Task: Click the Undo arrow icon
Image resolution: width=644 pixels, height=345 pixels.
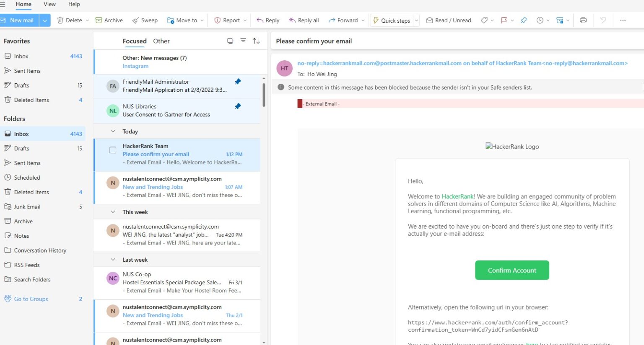Action: 603,20
